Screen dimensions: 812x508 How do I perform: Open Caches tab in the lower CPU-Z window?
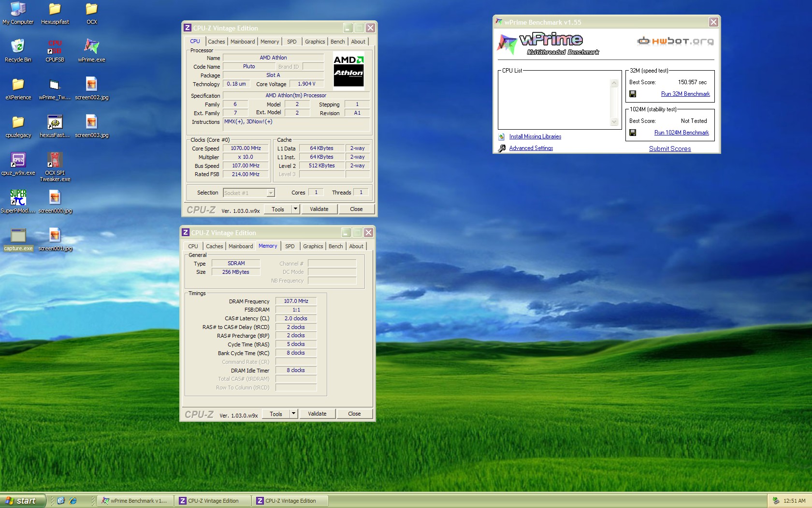tap(215, 246)
